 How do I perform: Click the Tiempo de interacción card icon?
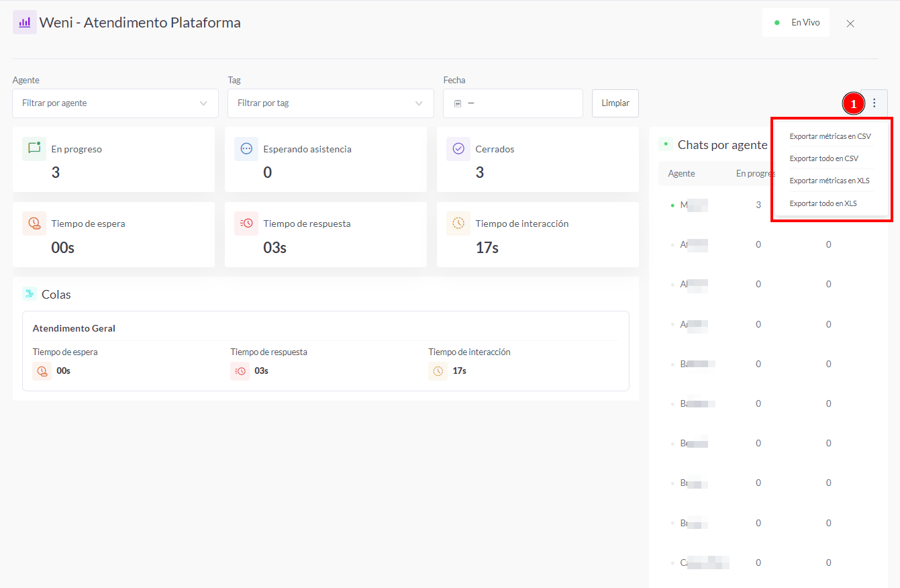point(458,224)
